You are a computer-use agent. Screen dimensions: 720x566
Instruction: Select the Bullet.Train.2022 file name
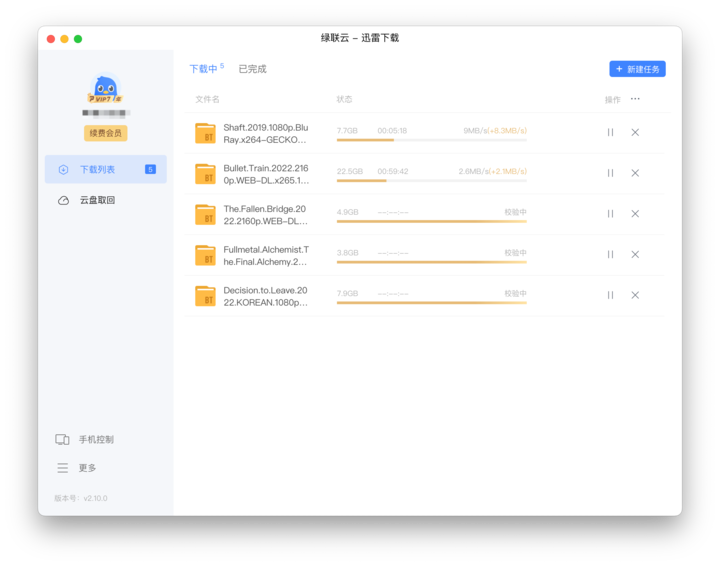pyautogui.click(x=266, y=174)
